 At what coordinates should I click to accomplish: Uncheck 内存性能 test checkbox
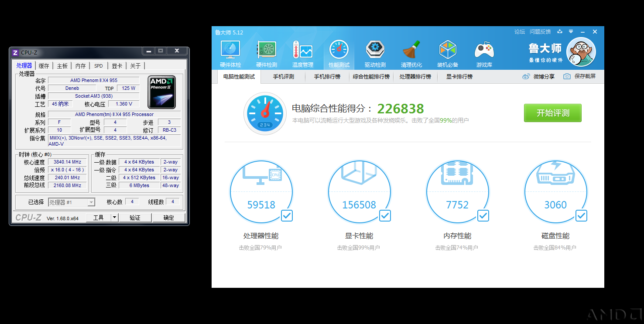[x=483, y=215]
